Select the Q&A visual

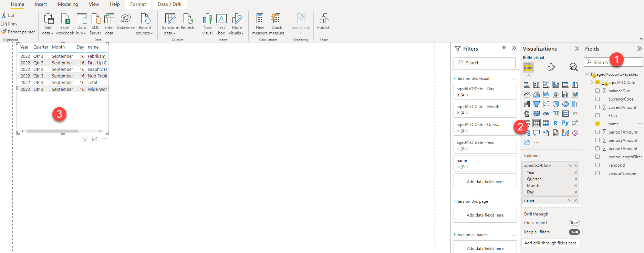point(537,133)
